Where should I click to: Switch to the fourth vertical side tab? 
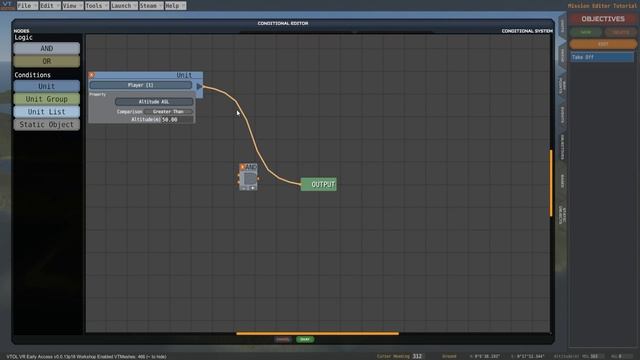click(x=562, y=115)
